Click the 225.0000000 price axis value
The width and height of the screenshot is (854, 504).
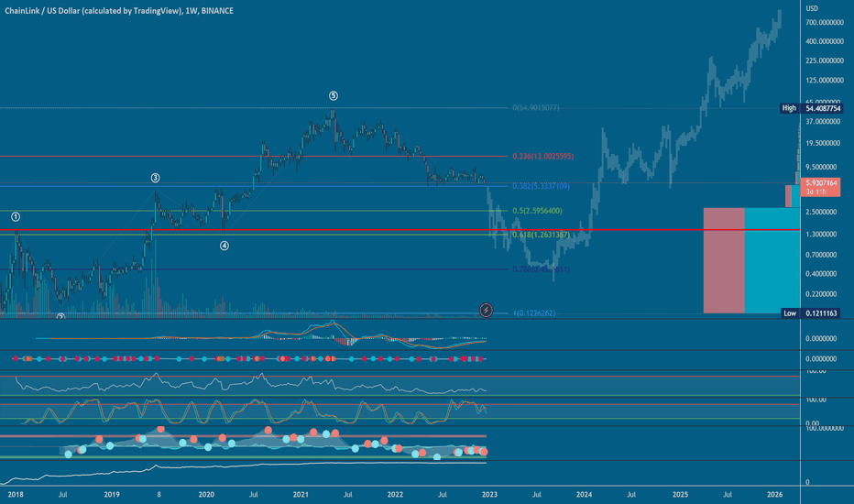coord(824,60)
